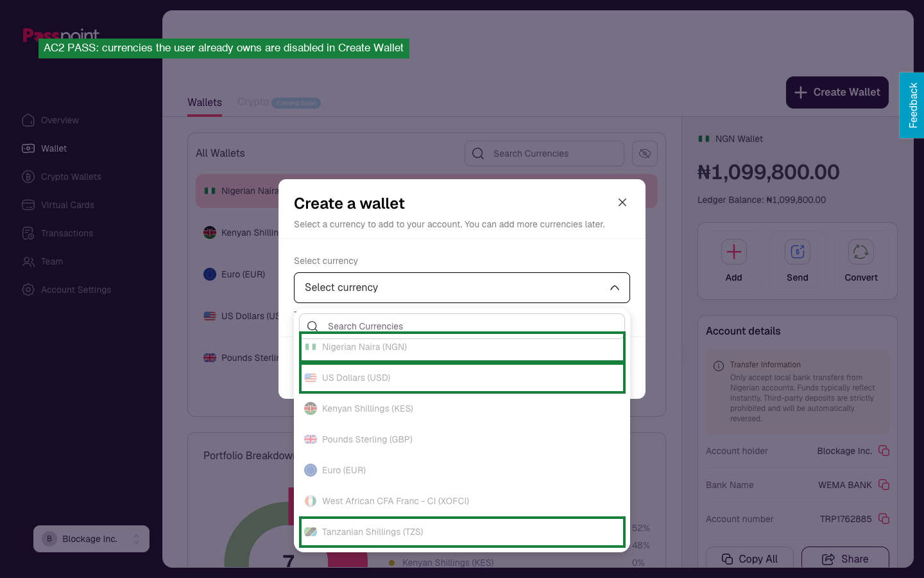Copy the account number TRP1762885
Image resolution: width=924 pixels, height=578 pixels.
pos(884,518)
